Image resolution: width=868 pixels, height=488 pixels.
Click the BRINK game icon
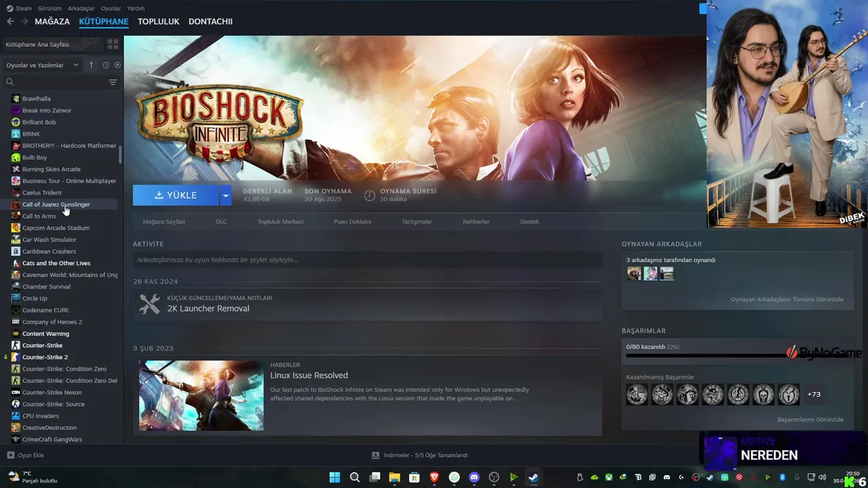(16, 134)
